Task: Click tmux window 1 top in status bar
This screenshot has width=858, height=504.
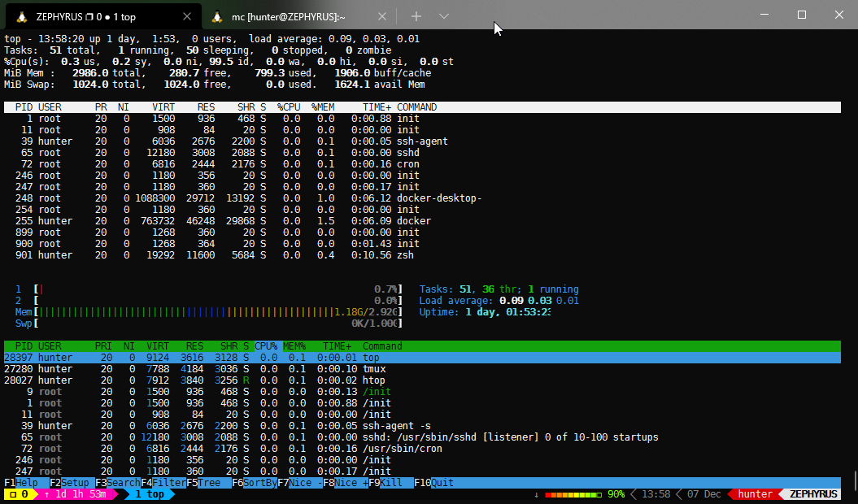Action: [150, 494]
